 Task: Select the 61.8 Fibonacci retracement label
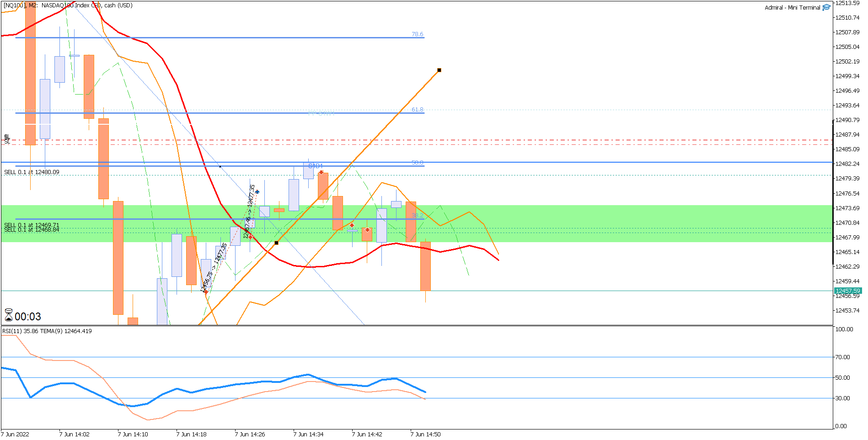coord(417,110)
